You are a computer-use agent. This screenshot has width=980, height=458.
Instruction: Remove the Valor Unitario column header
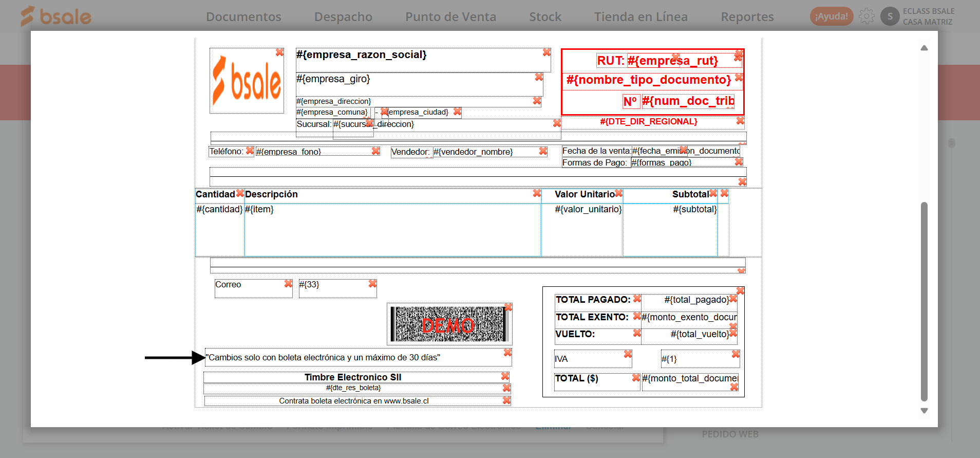click(618, 193)
